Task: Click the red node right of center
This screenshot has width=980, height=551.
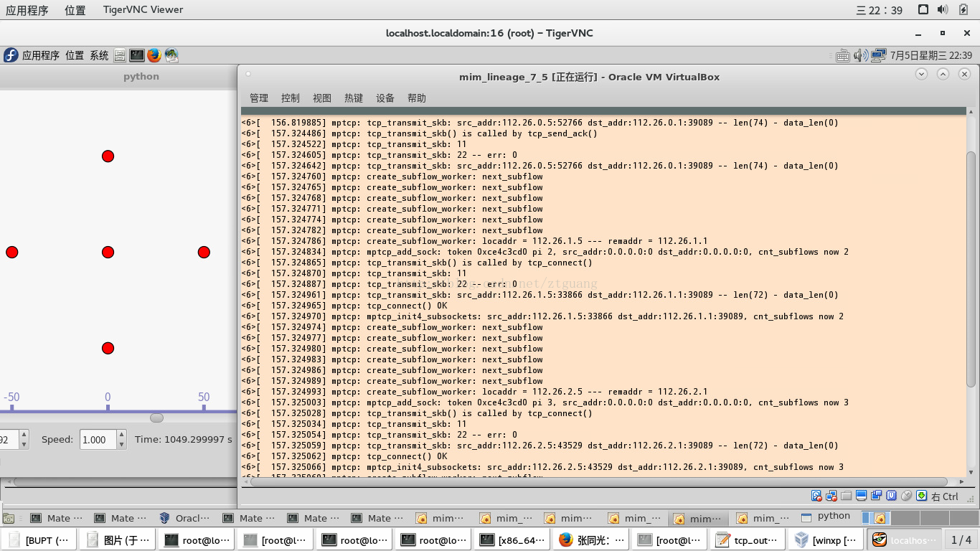Action: pos(204,253)
